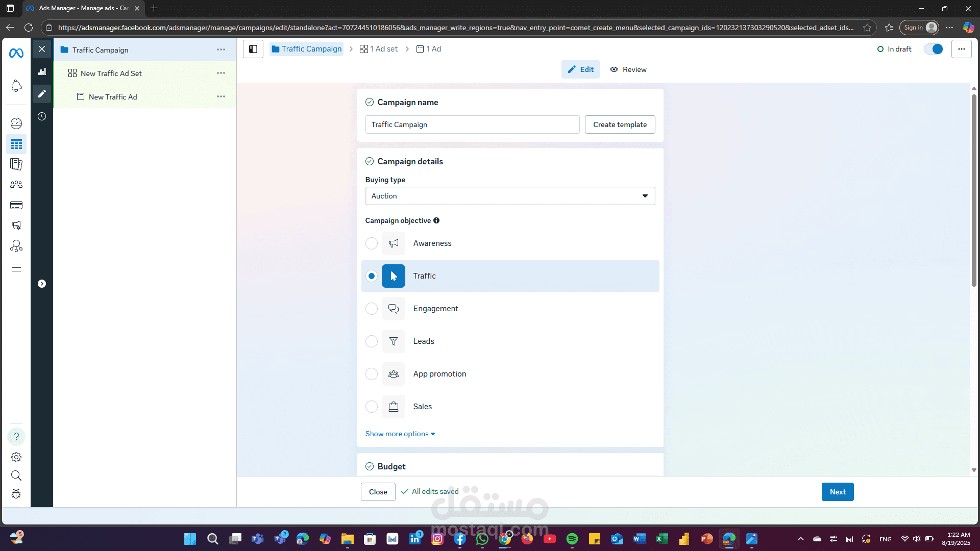980x551 pixels.
Task: Open Excel from taskbar
Action: pyautogui.click(x=662, y=539)
